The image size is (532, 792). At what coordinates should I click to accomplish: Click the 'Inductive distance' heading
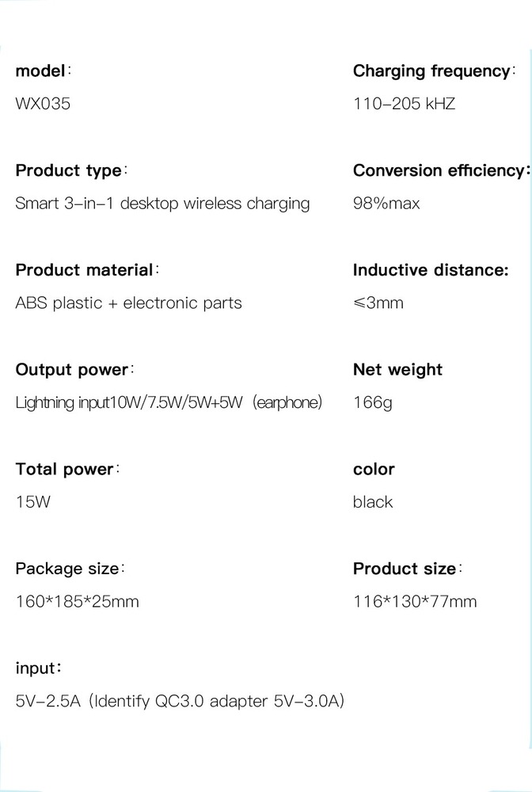coord(430,270)
